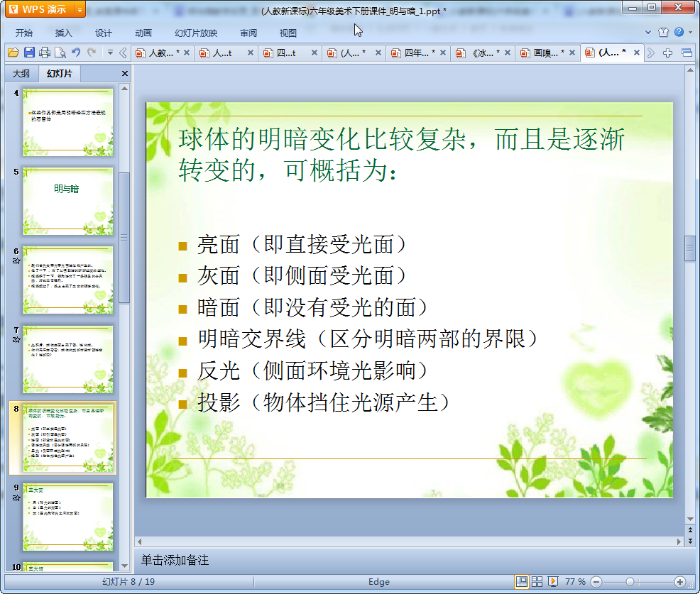Switch to the '四年...' document tab
Viewport: 700px width, 594px height.
pos(420,53)
